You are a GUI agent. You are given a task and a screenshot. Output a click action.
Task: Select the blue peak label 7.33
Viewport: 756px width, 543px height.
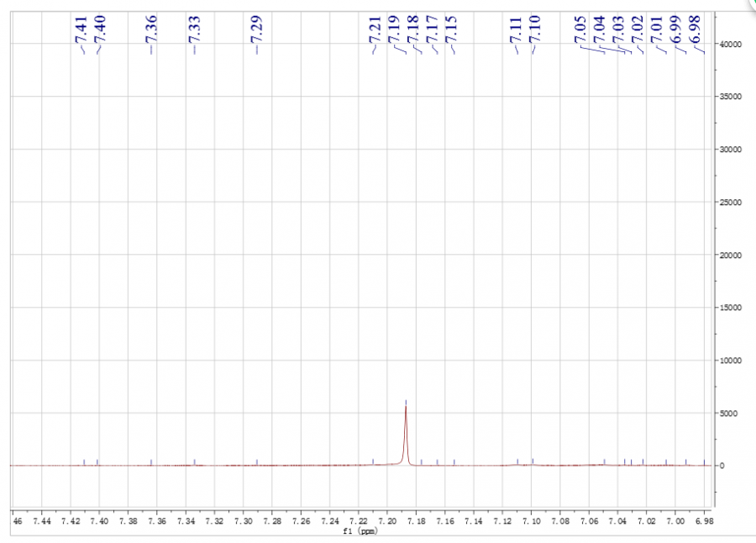click(x=194, y=30)
